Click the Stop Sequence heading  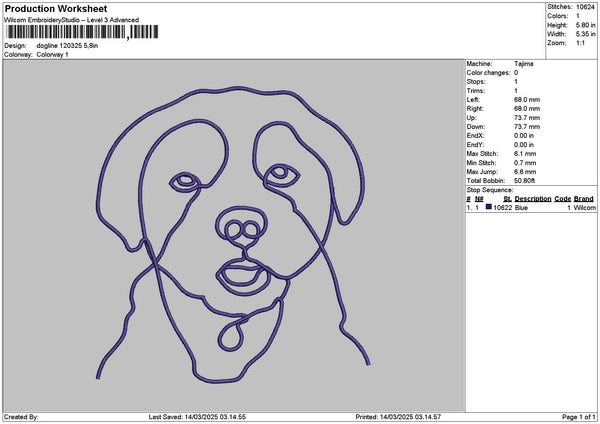tap(490, 190)
